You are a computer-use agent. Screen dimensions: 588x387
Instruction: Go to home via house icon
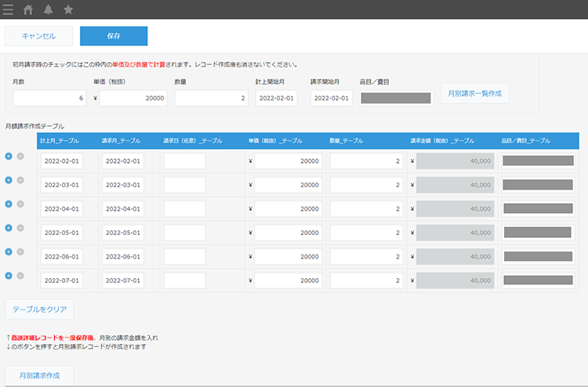28,9
